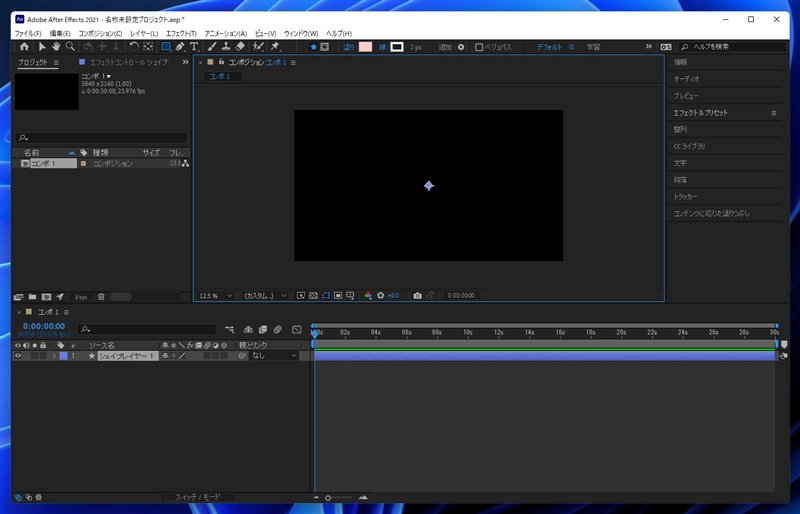Switch to the 学習 workspace
Viewport: 800px width, 514px height.
(x=593, y=46)
